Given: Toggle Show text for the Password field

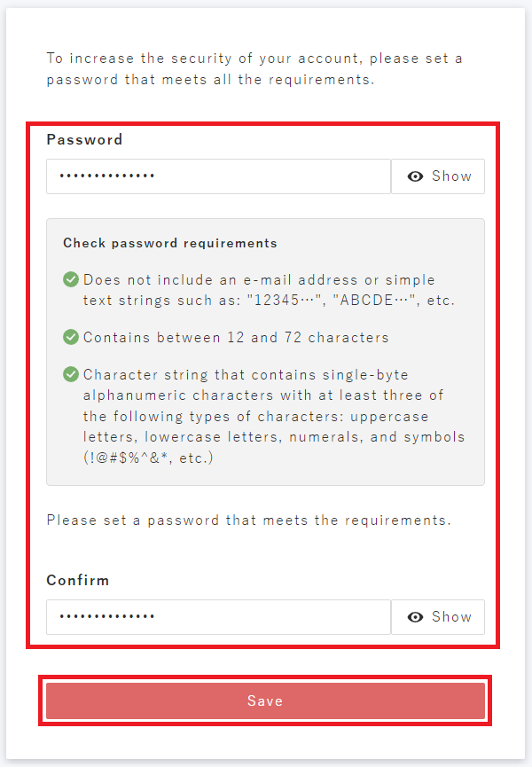Looking at the screenshot, I should click(451, 176).
